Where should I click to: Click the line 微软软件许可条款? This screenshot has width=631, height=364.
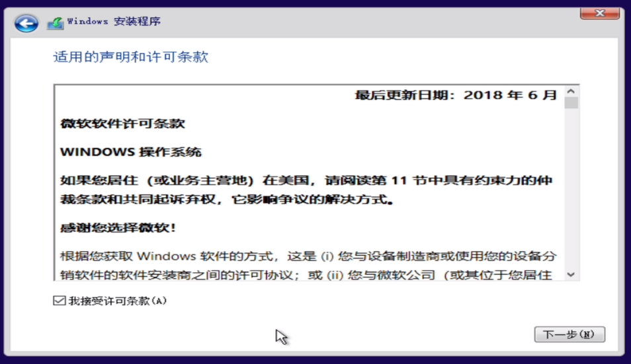click(x=122, y=124)
